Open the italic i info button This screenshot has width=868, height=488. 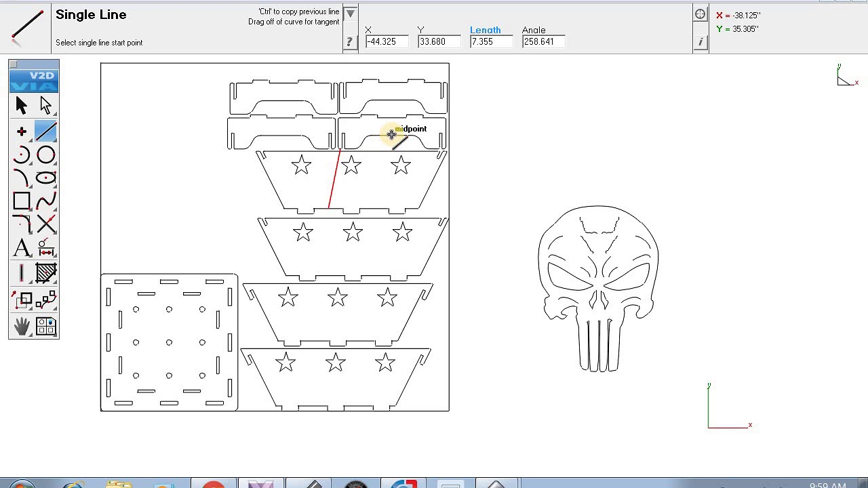click(701, 42)
